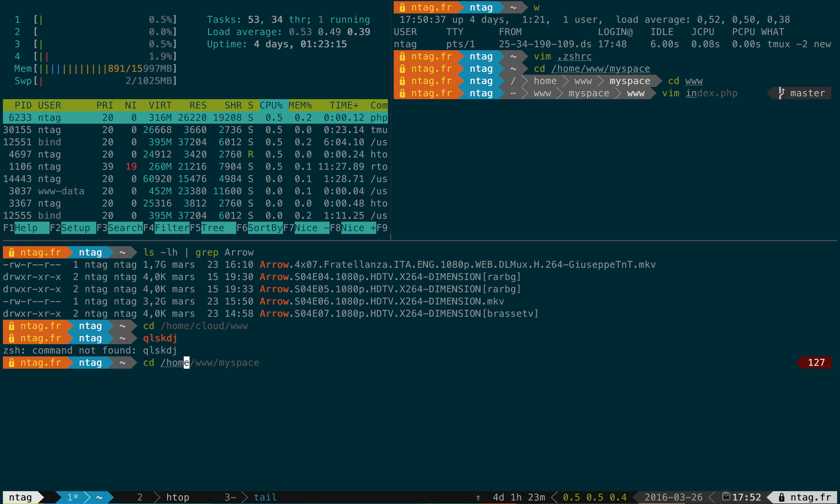The width and height of the screenshot is (840, 504).
Task: Select the active window 1 tab
Action: click(73, 497)
